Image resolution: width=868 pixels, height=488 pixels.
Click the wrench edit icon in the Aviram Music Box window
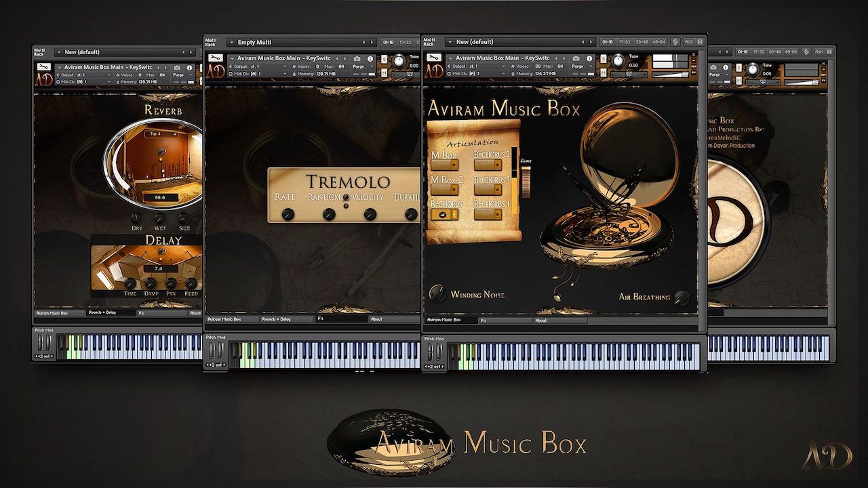coord(435,58)
